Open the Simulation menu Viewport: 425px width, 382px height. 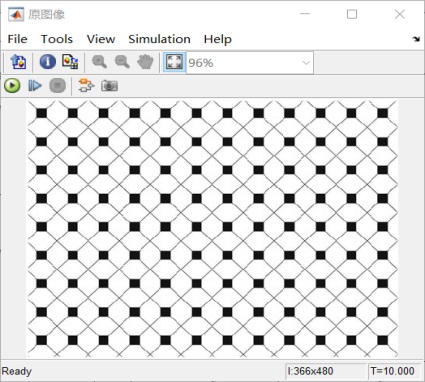159,39
